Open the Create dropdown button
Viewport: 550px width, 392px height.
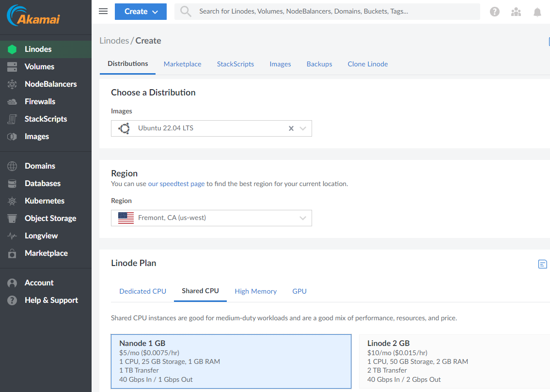point(141,12)
